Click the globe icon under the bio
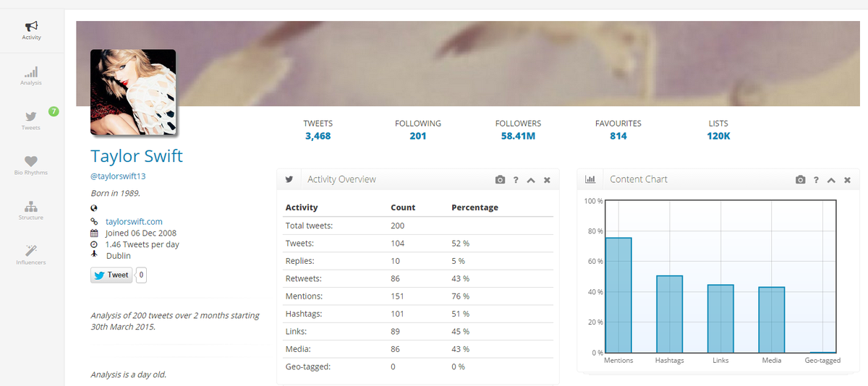 (x=94, y=208)
